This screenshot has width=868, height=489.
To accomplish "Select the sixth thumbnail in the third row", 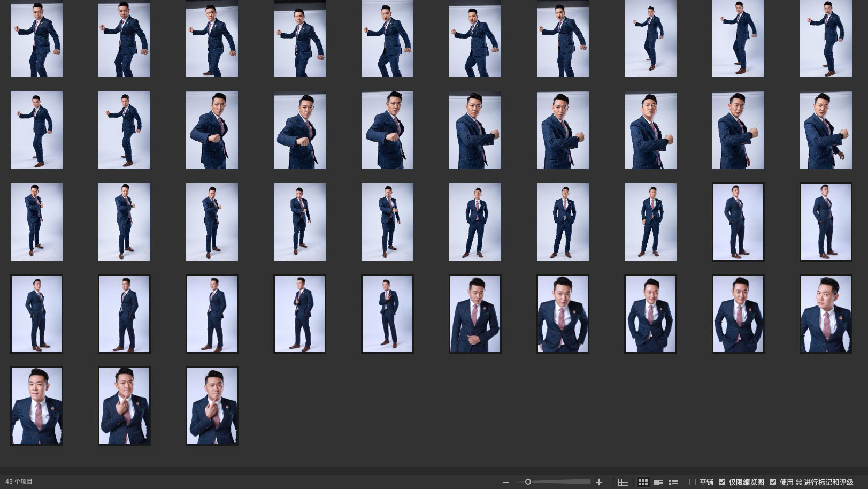I will [x=475, y=222].
